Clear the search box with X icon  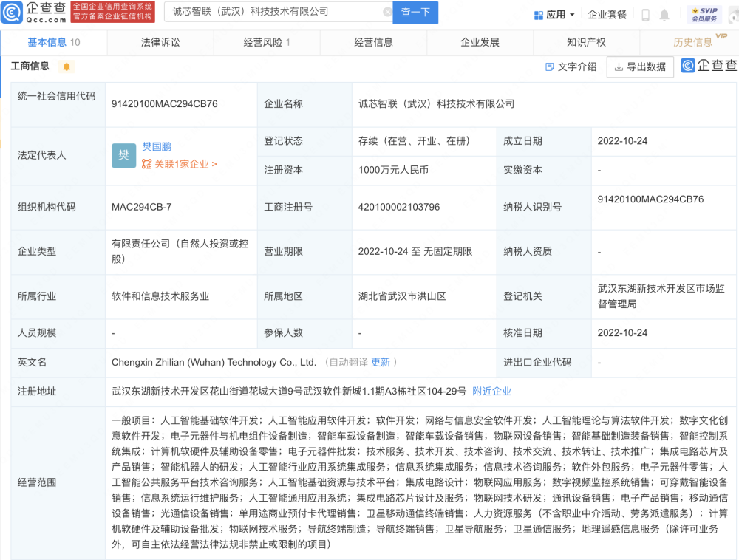(387, 12)
